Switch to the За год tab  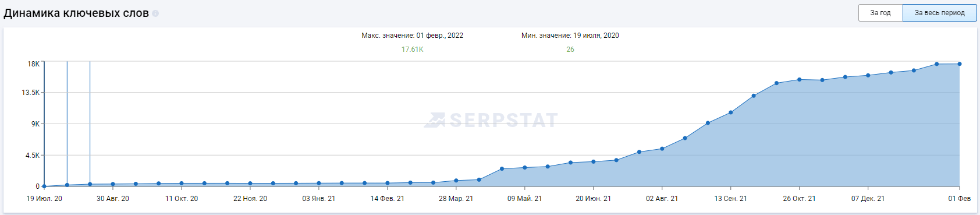(880, 13)
